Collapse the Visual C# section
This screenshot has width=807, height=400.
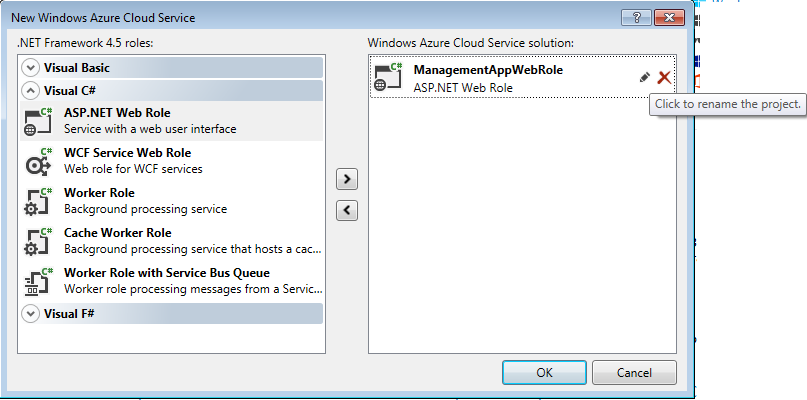[30, 91]
